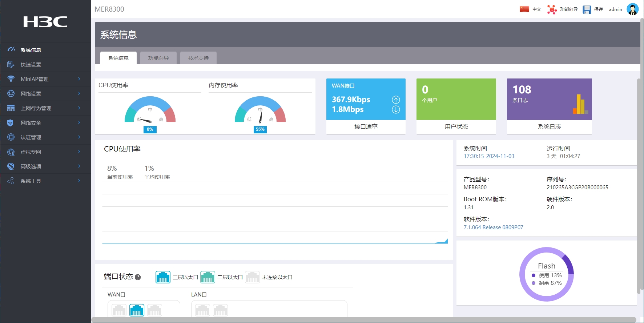The width and height of the screenshot is (644, 323).
Task: Click the second LAN port icon
Action: tap(220, 310)
